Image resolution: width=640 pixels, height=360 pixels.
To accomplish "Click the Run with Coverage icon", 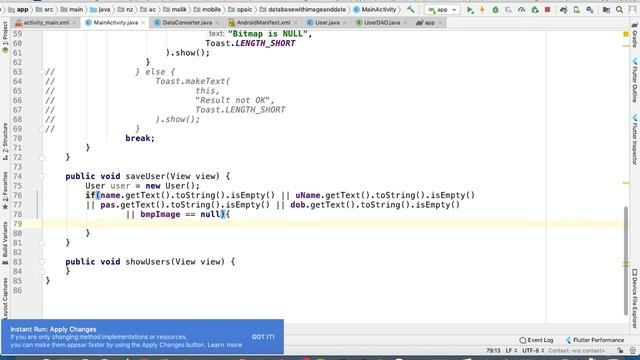I will coord(508,9).
